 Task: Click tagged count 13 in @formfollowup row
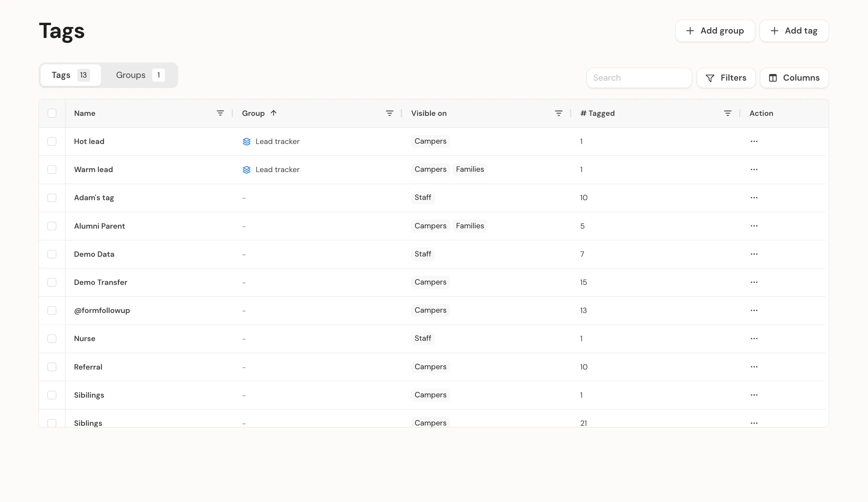(583, 311)
